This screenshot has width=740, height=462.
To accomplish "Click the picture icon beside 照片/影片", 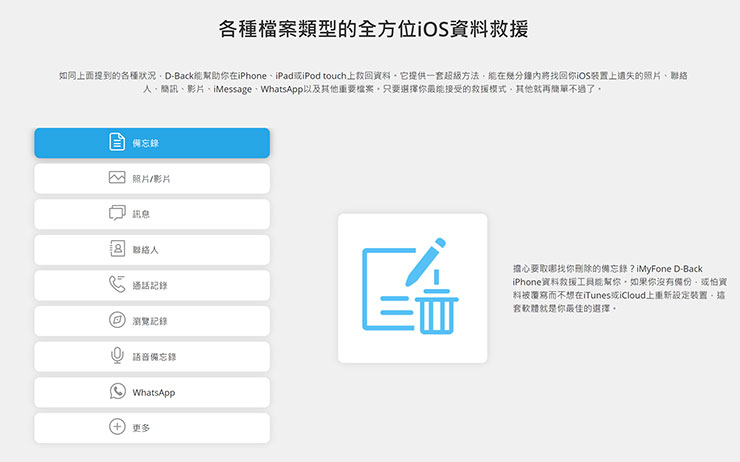I will click(117, 177).
